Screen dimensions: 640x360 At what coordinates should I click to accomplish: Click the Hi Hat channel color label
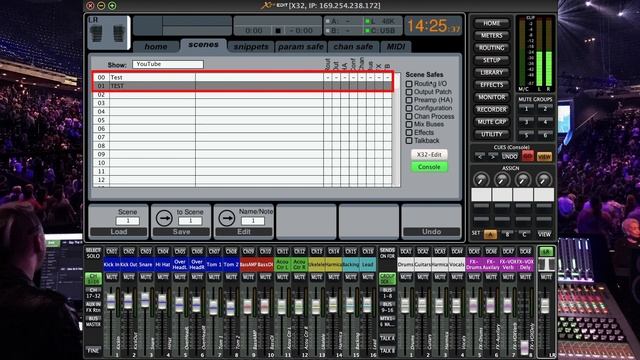(x=163, y=264)
